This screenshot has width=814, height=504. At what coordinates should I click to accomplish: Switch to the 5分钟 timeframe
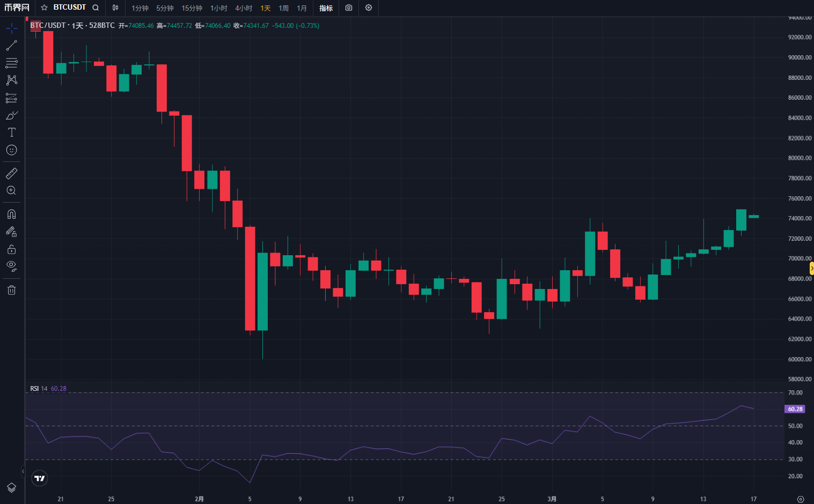pyautogui.click(x=165, y=8)
